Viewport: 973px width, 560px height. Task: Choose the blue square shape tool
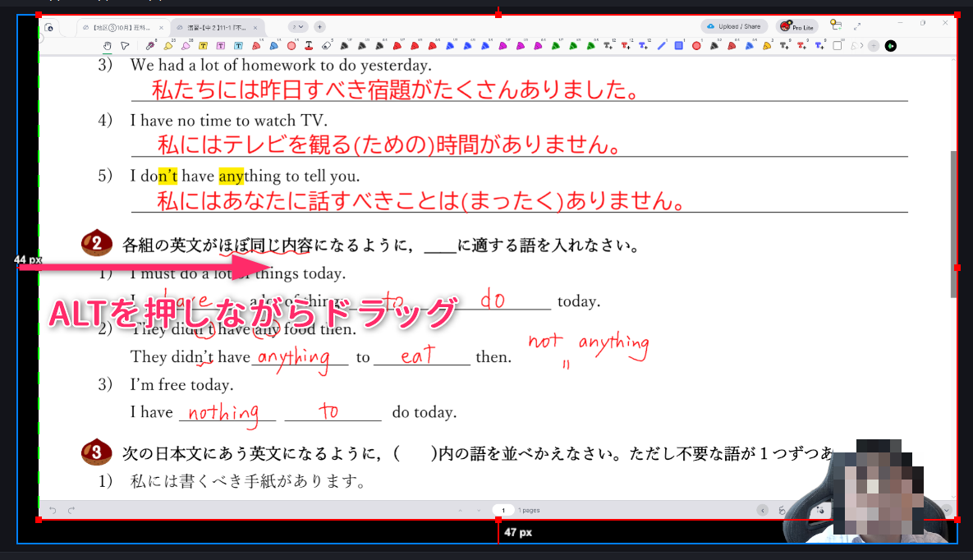[x=679, y=46]
